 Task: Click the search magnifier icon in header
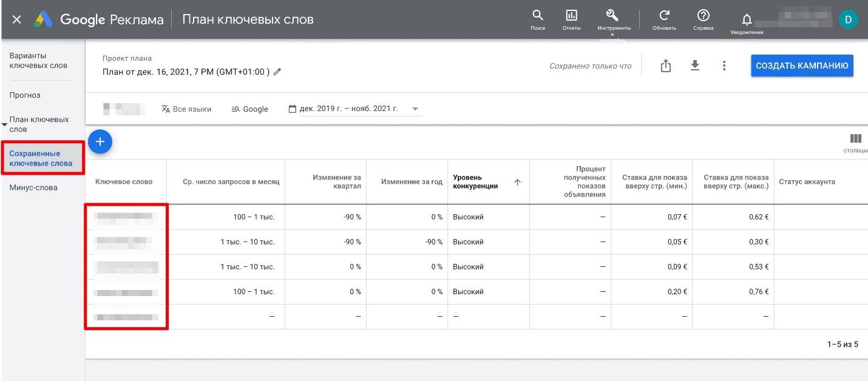(x=537, y=16)
